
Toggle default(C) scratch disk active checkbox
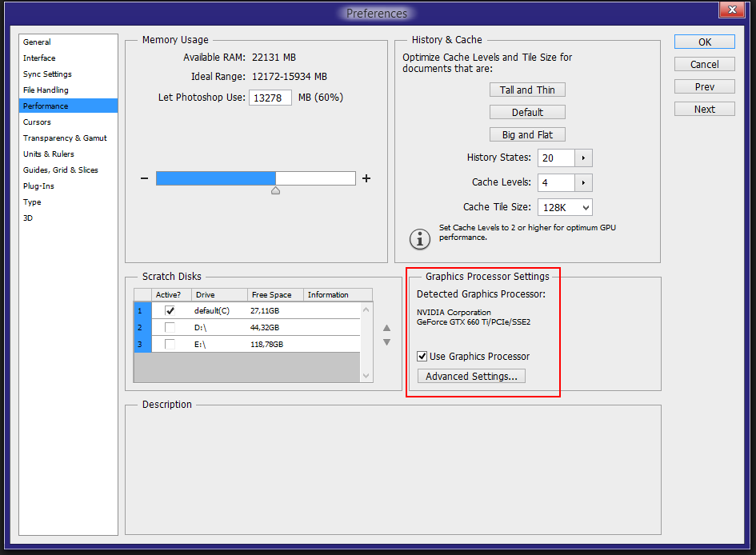[170, 310]
